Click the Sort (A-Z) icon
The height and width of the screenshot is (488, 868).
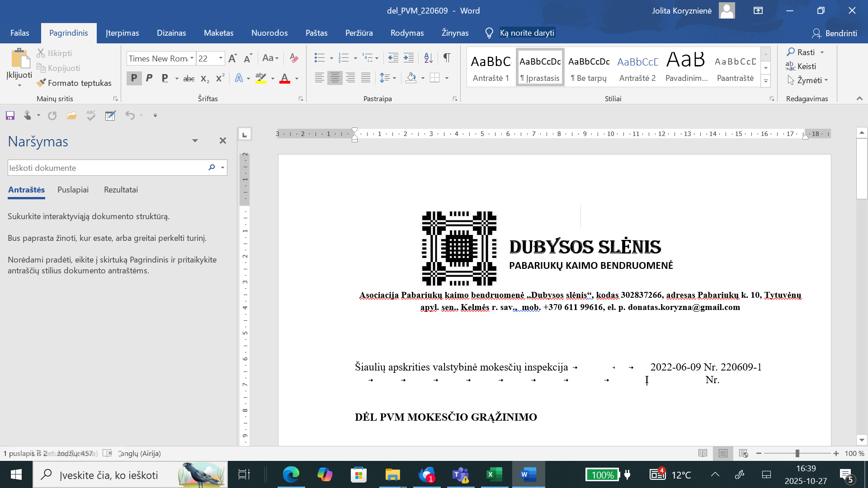tap(428, 58)
